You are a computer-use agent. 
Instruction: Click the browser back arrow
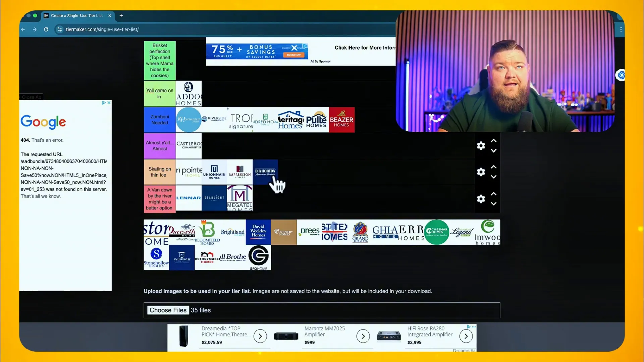tap(23, 29)
